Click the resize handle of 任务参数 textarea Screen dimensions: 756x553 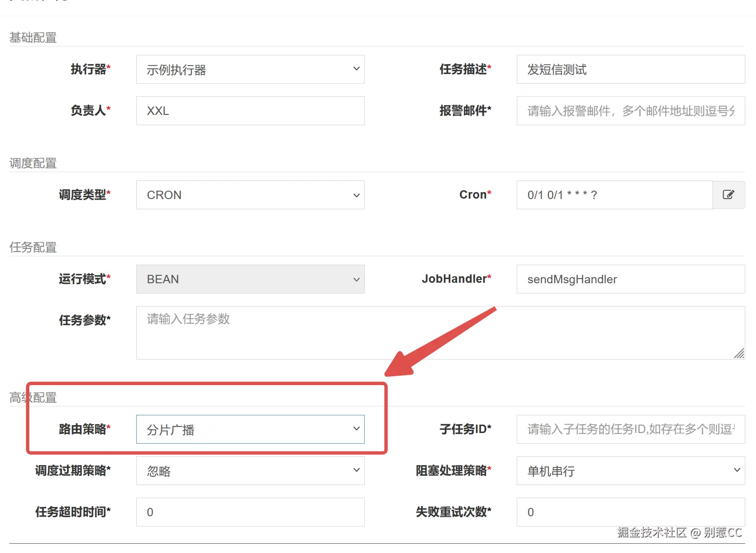(740, 354)
